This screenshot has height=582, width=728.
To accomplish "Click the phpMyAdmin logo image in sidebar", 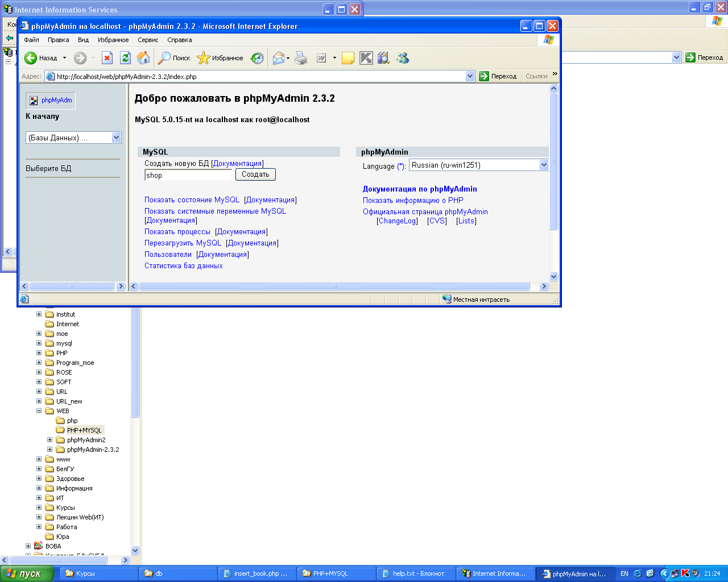I will (x=51, y=101).
